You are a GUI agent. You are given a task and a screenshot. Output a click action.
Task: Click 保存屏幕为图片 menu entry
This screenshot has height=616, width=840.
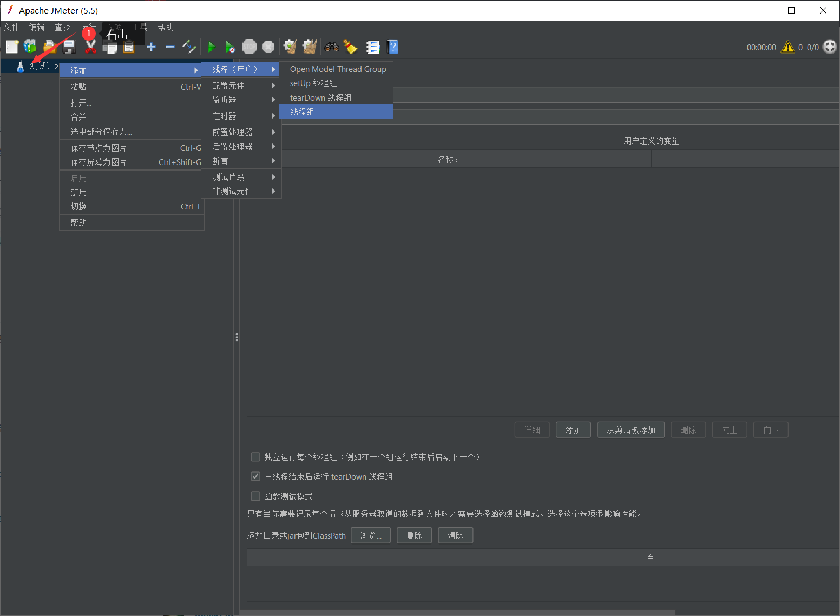click(130, 162)
